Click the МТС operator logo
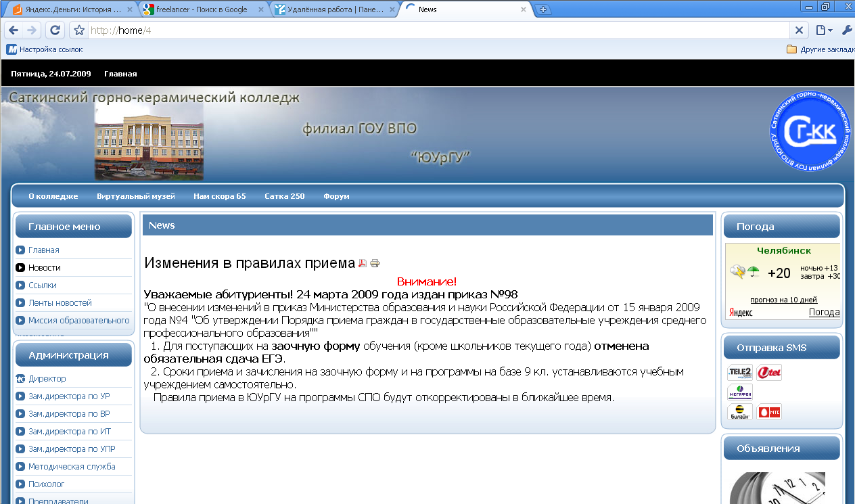 (x=769, y=411)
